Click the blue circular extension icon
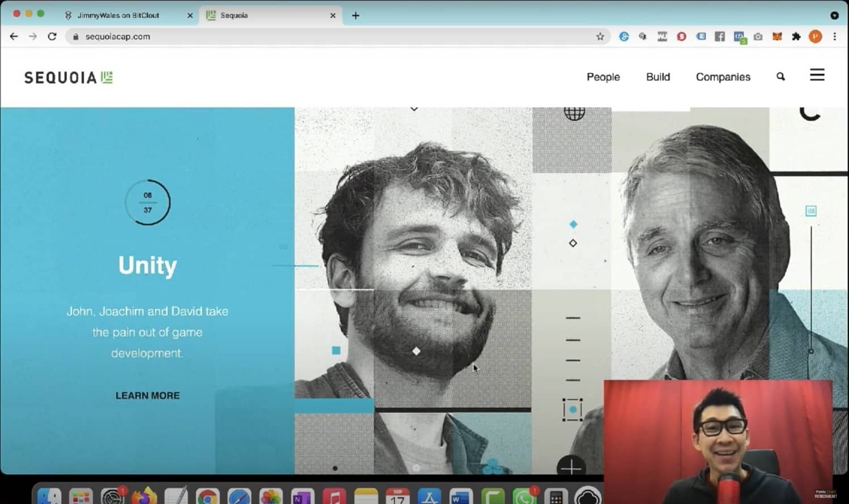The height and width of the screenshot is (504, 849). (624, 36)
